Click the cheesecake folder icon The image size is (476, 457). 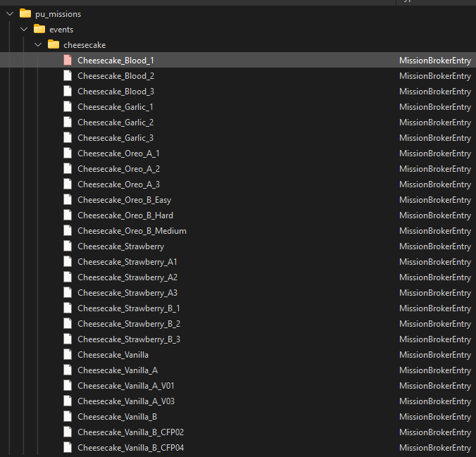(x=54, y=44)
